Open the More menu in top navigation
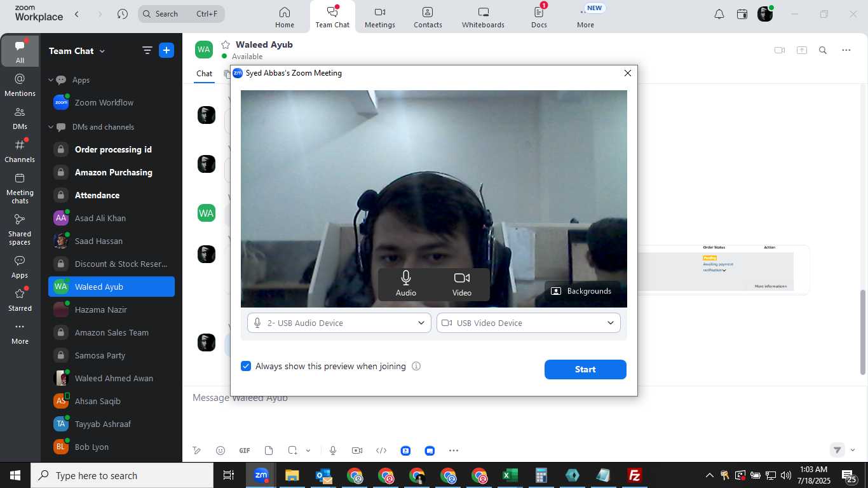Image resolution: width=868 pixels, height=488 pixels. tap(585, 17)
